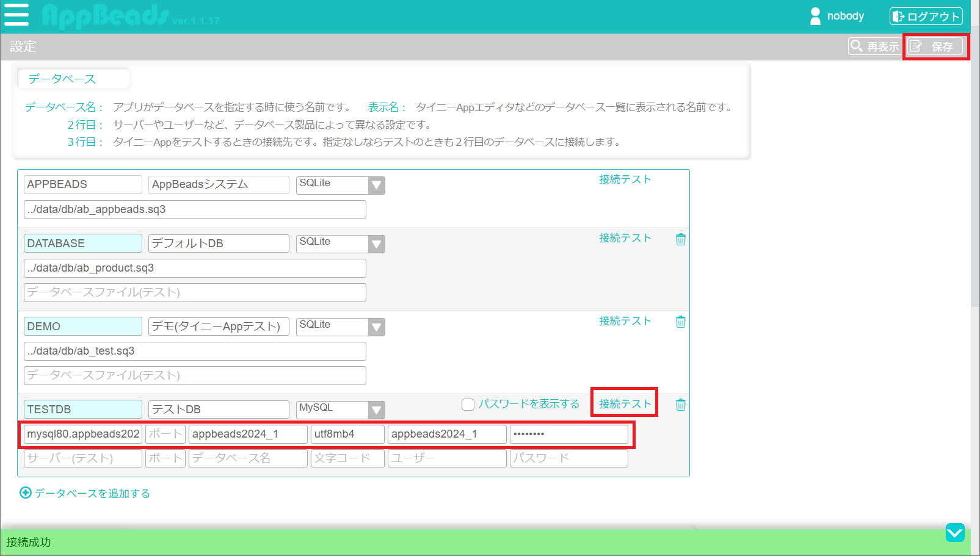Run 接続テスト for DATABASE
This screenshot has width=980, height=556.
point(625,238)
